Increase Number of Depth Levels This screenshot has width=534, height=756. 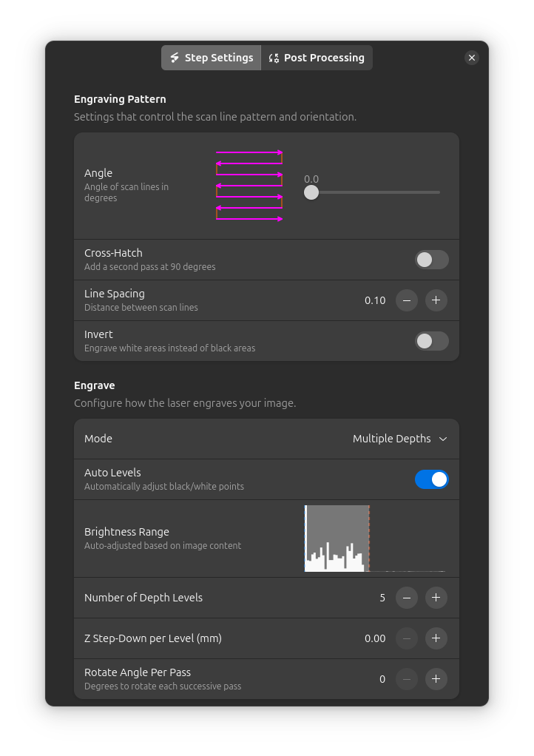pyautogui.click(x=436, y=598)
